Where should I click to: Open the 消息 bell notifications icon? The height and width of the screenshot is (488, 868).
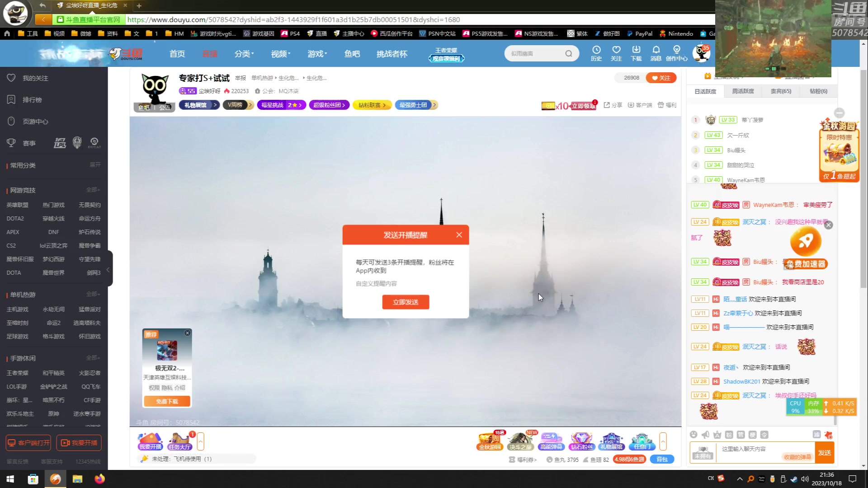coord(656,53)
